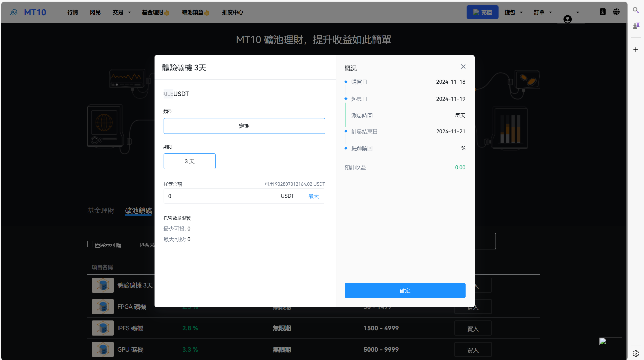This screenshot has width=644, height=360.
Task: Click the IPFS 礦機 miner icon
Action: point(102,328)
